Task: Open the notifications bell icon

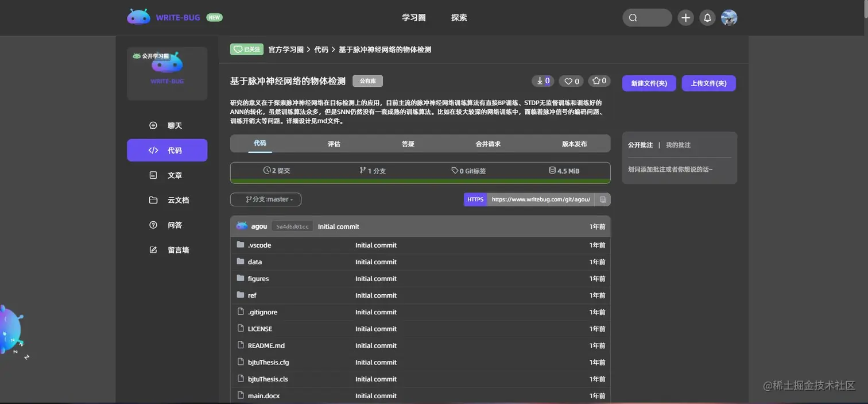Action: (707, 18)
